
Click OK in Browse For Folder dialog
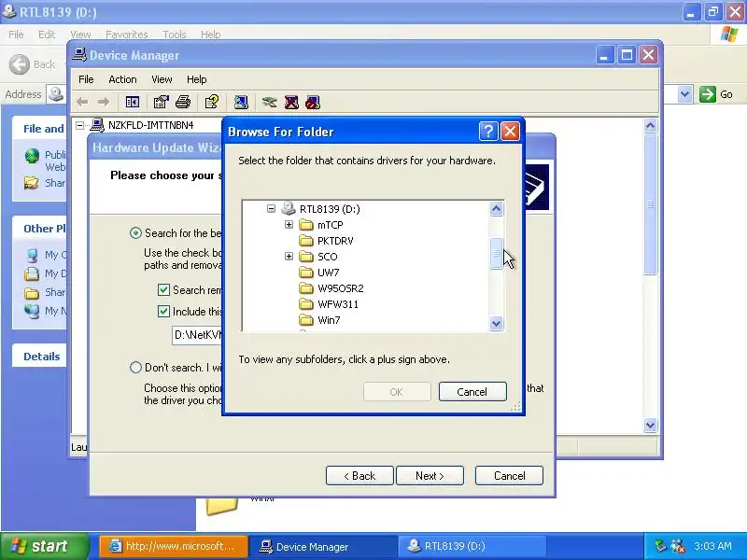[x=397, y=391]
